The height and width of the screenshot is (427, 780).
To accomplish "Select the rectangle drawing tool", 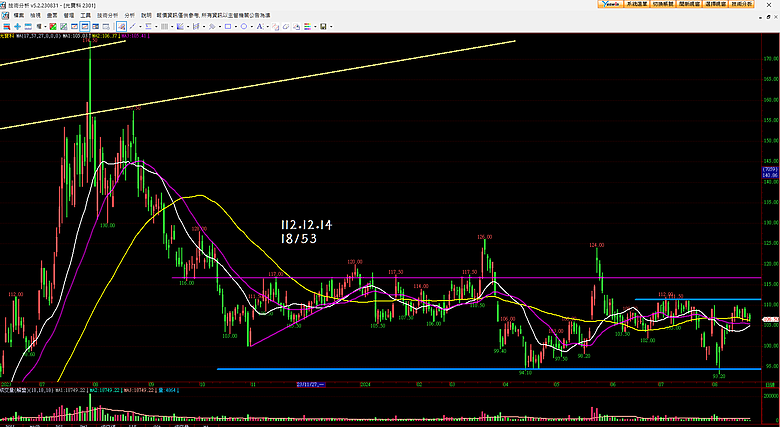I will point(228,26).
